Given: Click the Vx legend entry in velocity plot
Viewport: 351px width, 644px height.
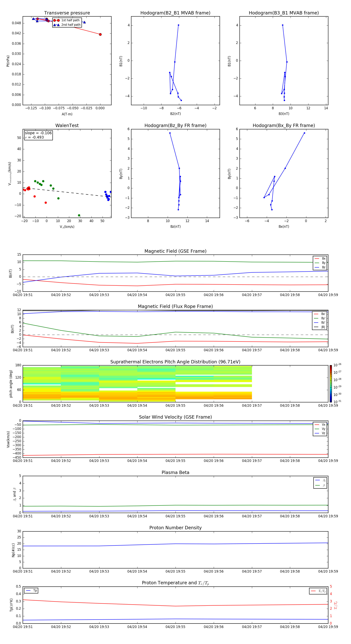Looking at the screenshot, I should (x=320, y=424).
